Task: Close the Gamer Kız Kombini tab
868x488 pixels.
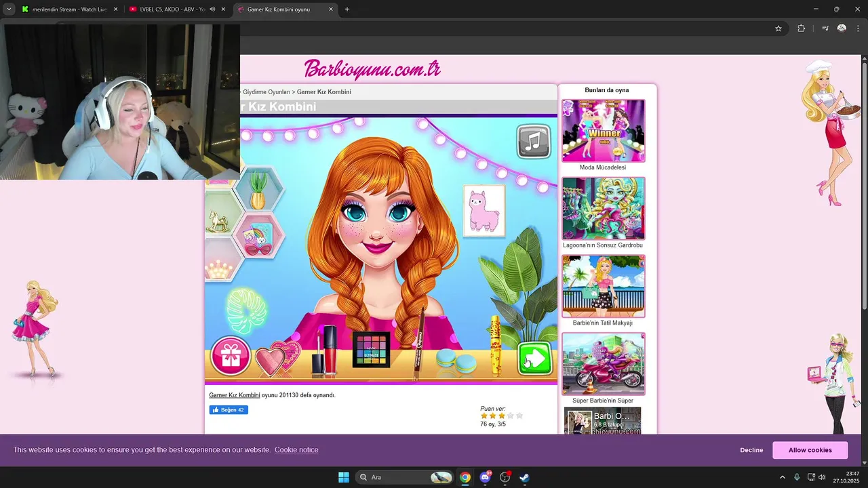Action: (x=331, y=9)
